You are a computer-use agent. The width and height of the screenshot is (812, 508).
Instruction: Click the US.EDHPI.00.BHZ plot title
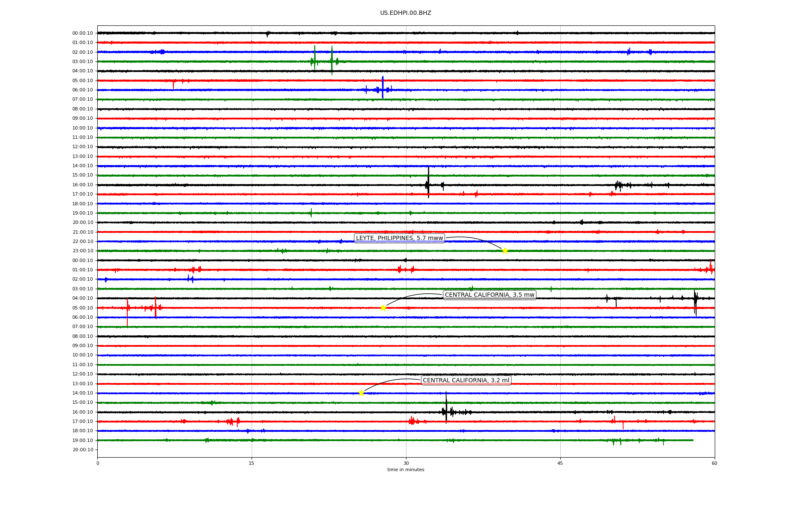[406, 13]
